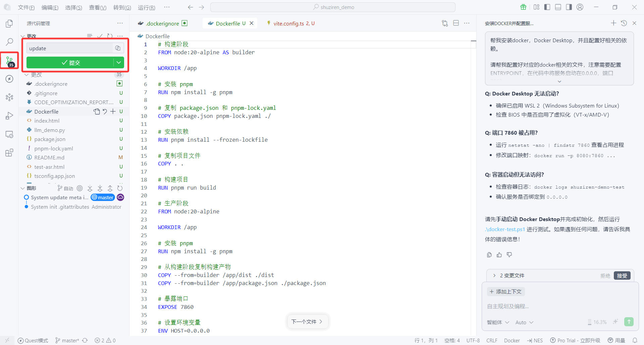Screen dimensions: 644x345
Task: Collapse the 图形 graph section
Action: [22, 188]
